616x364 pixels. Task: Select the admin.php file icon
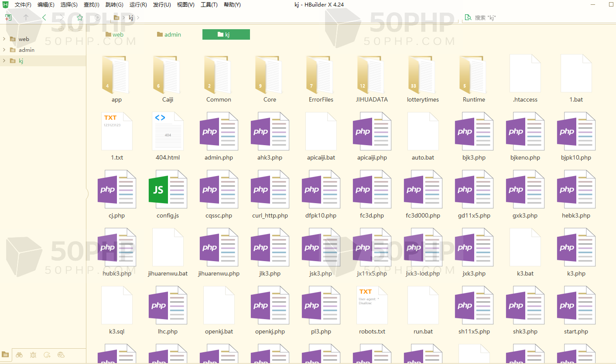pos(219,132)
